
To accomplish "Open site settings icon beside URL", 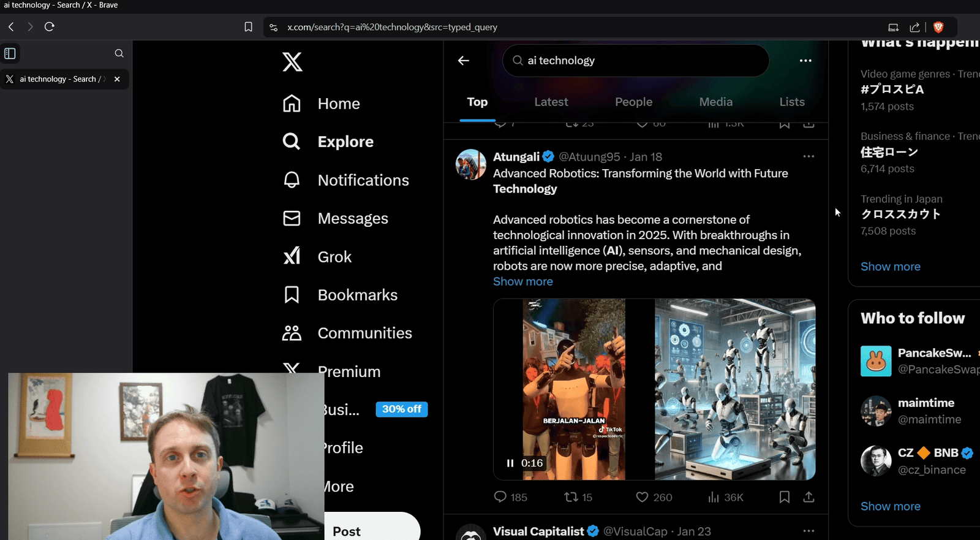I will pyautogui.click(x=274, y=28).
